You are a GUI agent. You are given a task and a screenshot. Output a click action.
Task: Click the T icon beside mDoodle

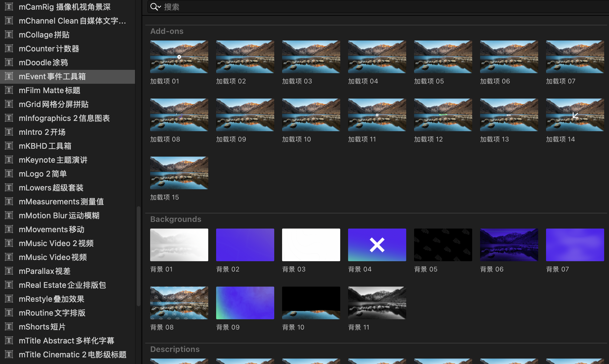[x=9, y=62]
